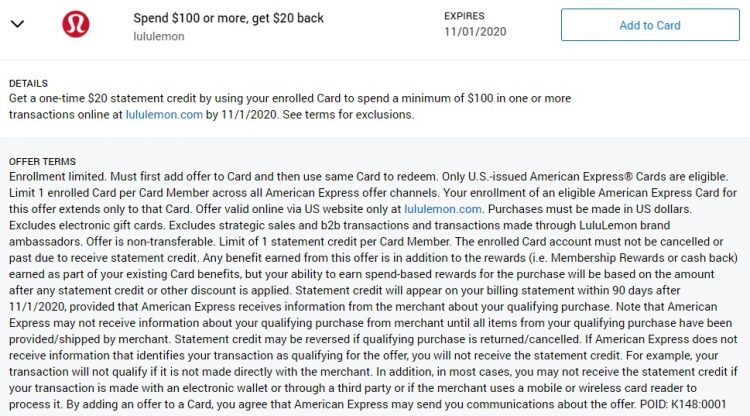Open the lululemon.com link in Details

coord(164,115)
